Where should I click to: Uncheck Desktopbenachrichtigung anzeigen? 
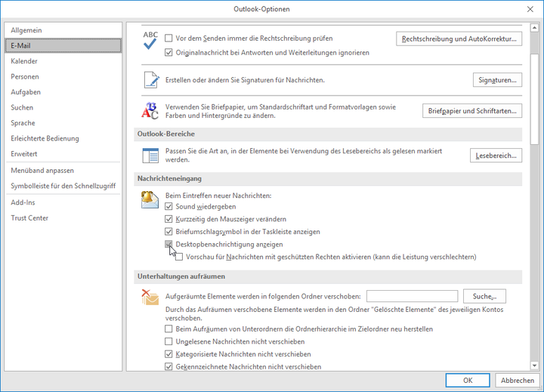pyautogui.click(x=168, y=244)
